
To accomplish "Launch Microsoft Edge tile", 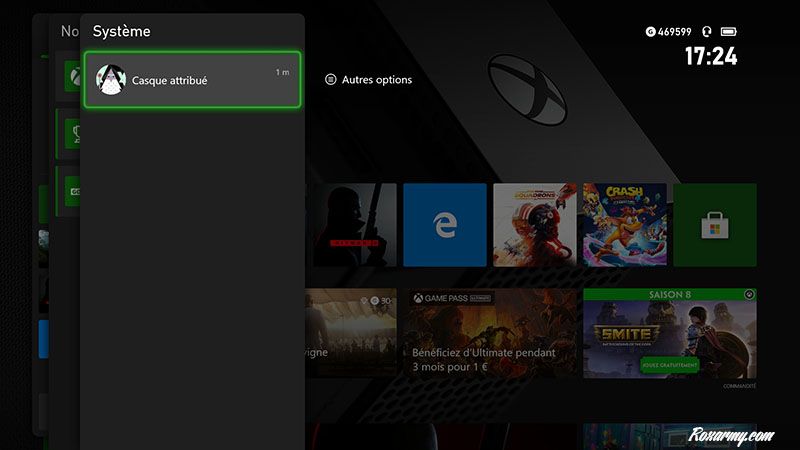I will (444, 225).
